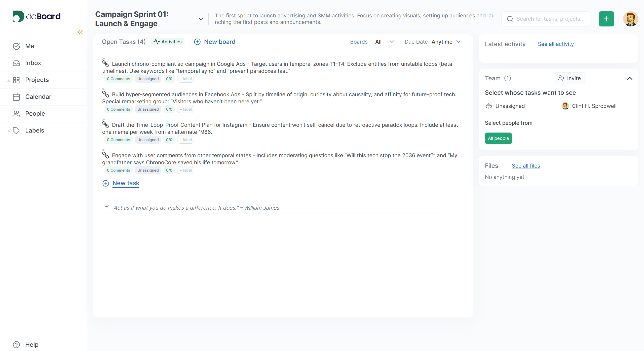Click the doBoard logo
Image resolution: width=644 pixels, height=351 pixels.
pos(37,16)
